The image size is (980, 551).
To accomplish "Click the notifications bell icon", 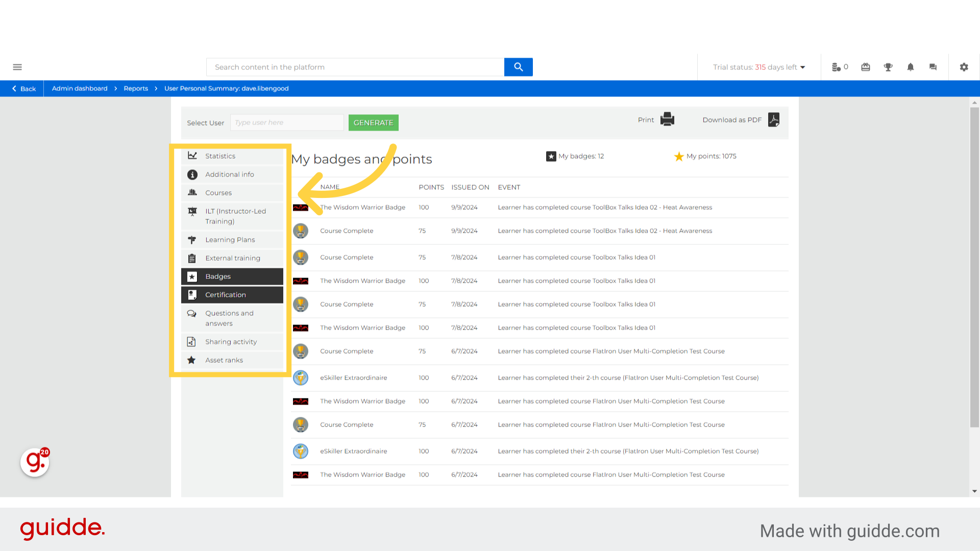I will click(910, 67).
